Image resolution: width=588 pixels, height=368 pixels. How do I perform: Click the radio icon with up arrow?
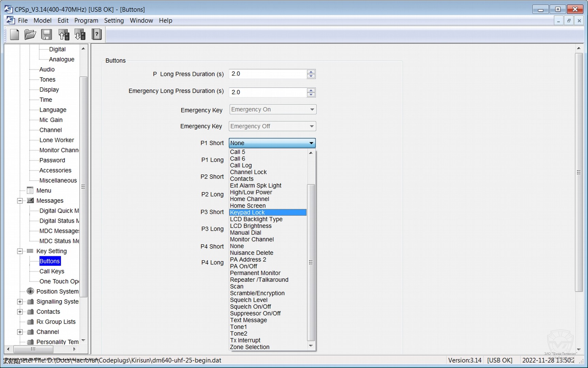(x=64, y=34)
